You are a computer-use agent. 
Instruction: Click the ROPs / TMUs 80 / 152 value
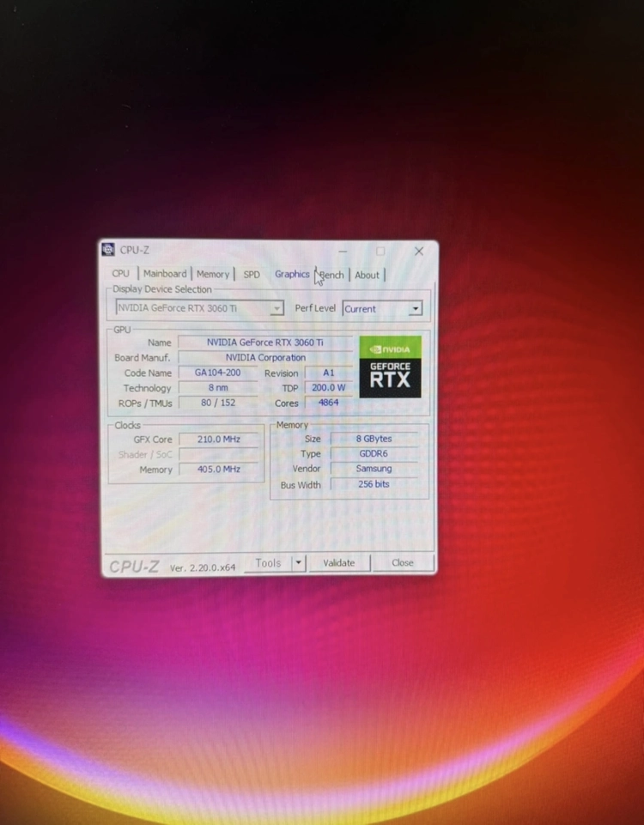(x=218, y=403)
